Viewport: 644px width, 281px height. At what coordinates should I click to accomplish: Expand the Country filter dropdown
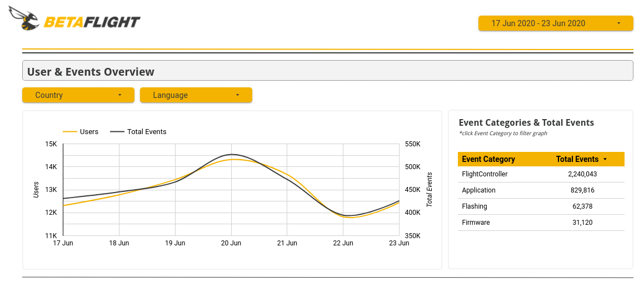pos(78,95)
